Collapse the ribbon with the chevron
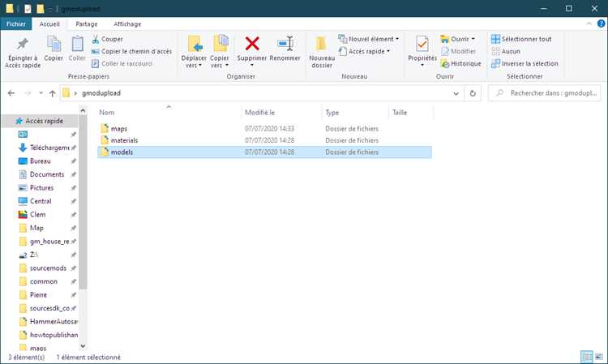 click(589, 24)
